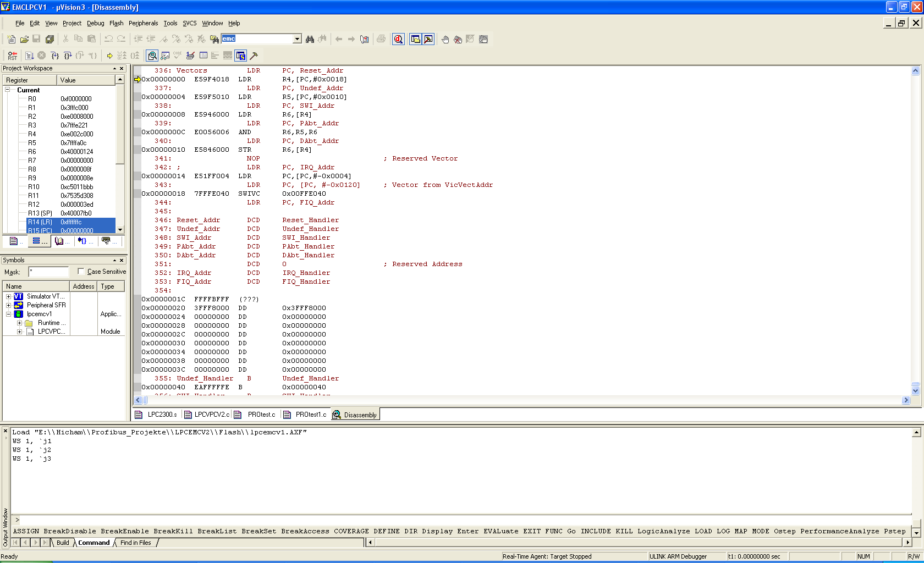Click the Navigate Backwards arrow icon
The height and width of the screenshot is (563, 924).
tap(339, 39)
